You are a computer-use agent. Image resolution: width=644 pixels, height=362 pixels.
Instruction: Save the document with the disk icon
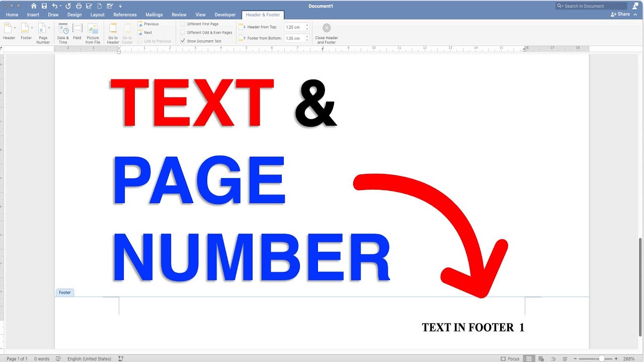tap(44, 6)
